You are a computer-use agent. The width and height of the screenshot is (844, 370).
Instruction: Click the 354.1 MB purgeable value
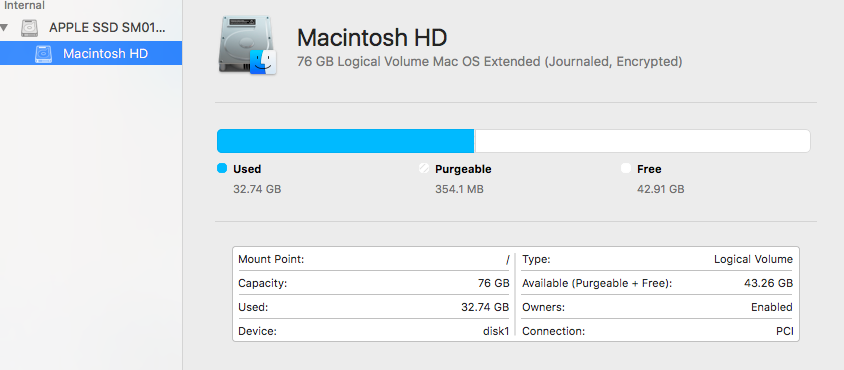coord(459,190)
